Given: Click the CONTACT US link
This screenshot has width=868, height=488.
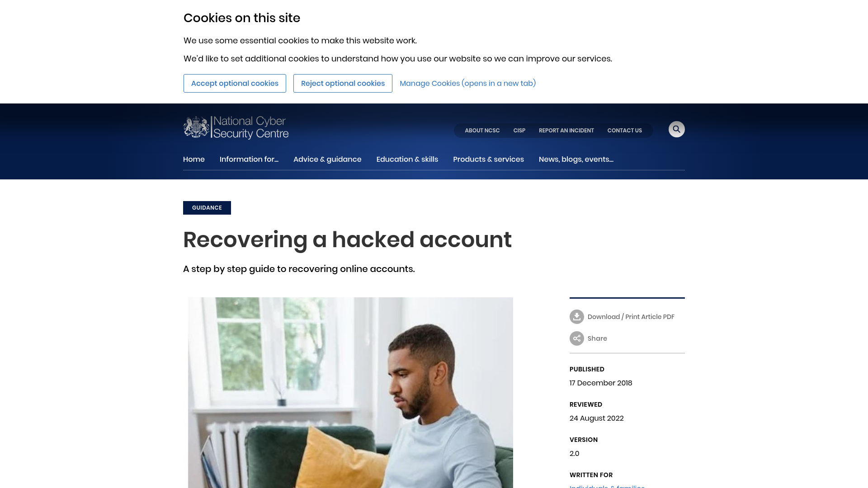Looking at the screenshot, I should pos(625,131).
